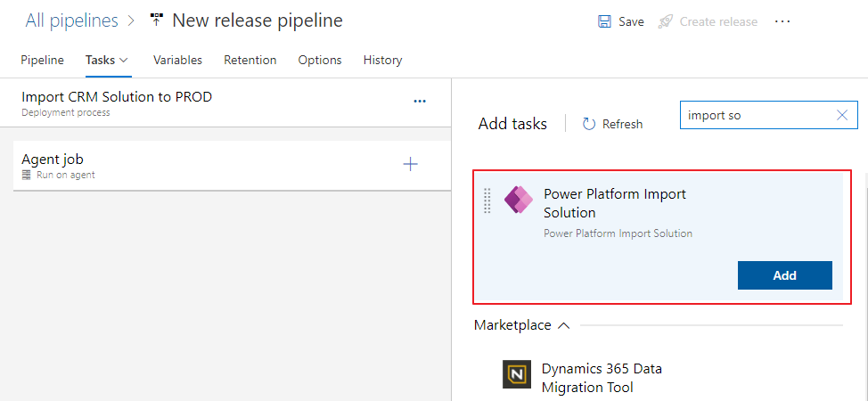Image resolution: width=868 pixels, height=401 pixels.
Task: Click the Save button label
Action: [x=631, y=21]
